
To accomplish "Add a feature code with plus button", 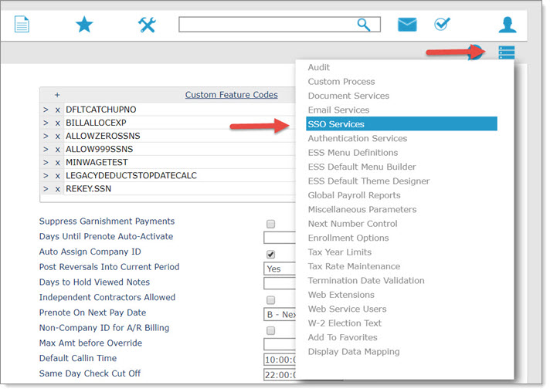I will [57, 95].
